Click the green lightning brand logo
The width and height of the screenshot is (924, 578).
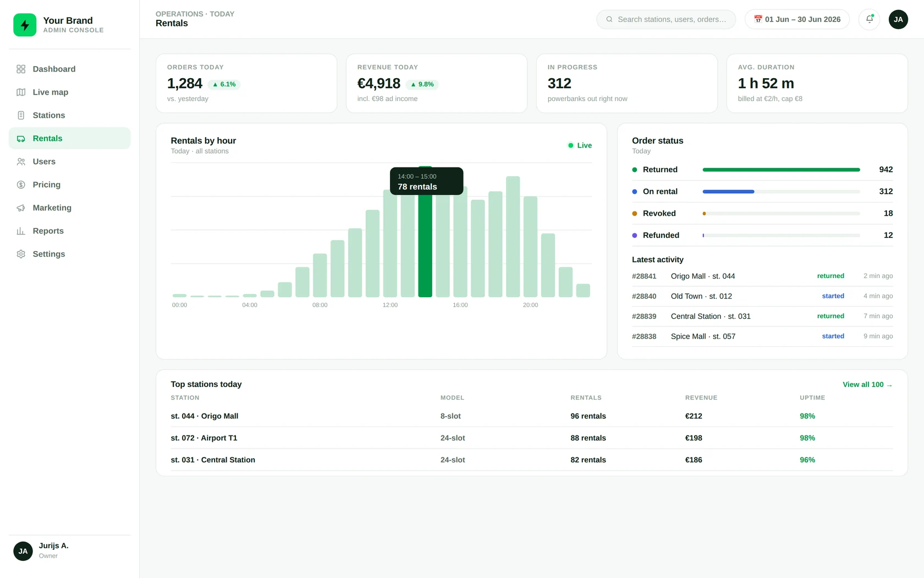point(25,25)
